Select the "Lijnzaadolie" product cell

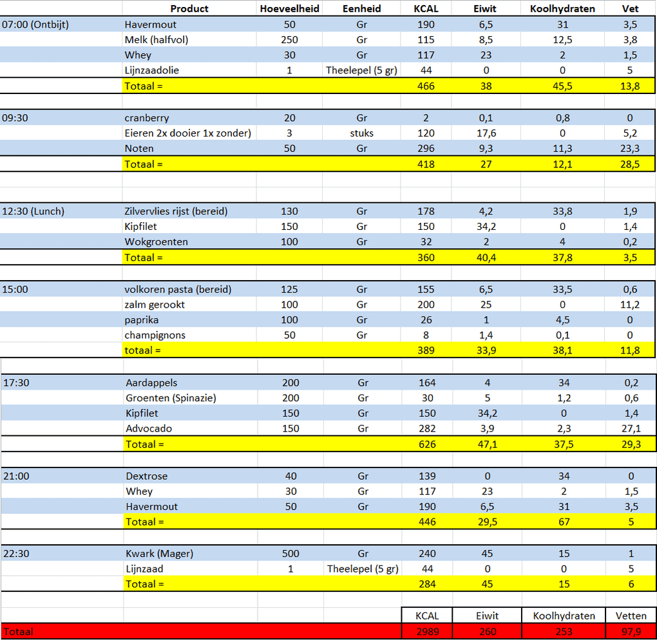(x=152, y=70)
